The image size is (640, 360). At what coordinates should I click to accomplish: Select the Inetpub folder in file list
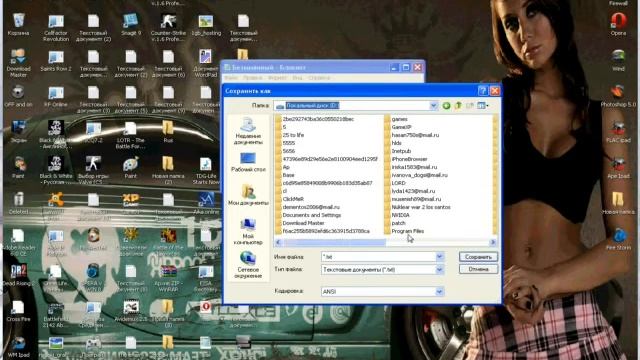click(x=398, y=151)
